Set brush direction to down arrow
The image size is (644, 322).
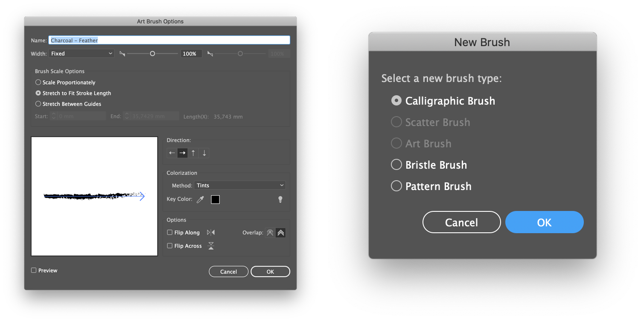point(204,153)
